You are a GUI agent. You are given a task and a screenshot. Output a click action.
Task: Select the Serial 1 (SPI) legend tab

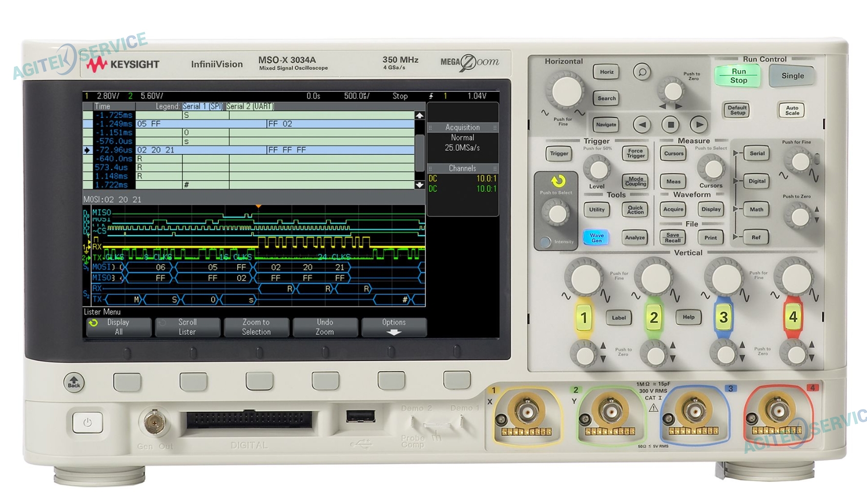[203, 107]
